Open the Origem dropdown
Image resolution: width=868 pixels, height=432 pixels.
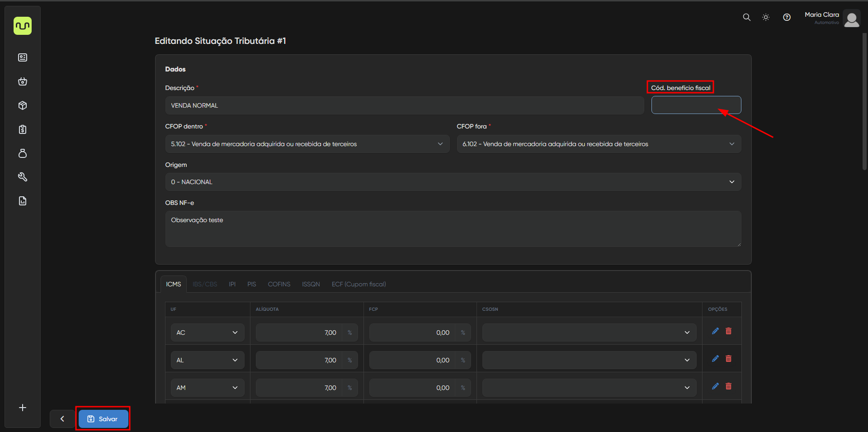coord(453,182)
